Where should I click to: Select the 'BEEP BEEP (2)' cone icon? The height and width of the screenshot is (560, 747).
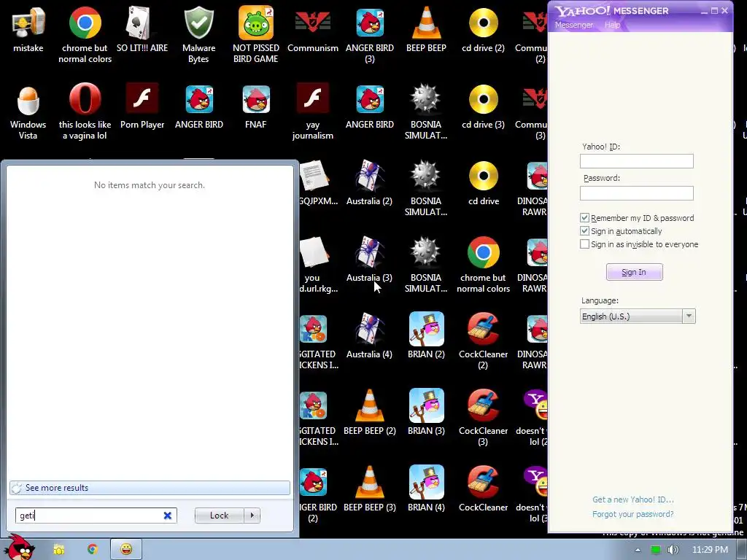(370, 413)
